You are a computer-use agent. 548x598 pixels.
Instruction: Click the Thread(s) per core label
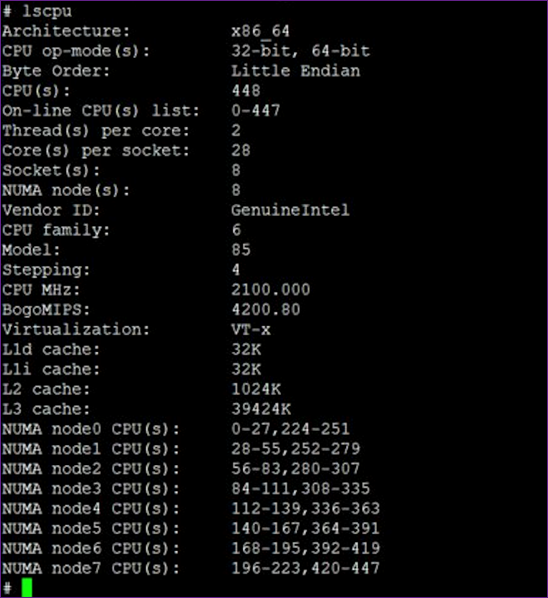[x=96, y=131]
